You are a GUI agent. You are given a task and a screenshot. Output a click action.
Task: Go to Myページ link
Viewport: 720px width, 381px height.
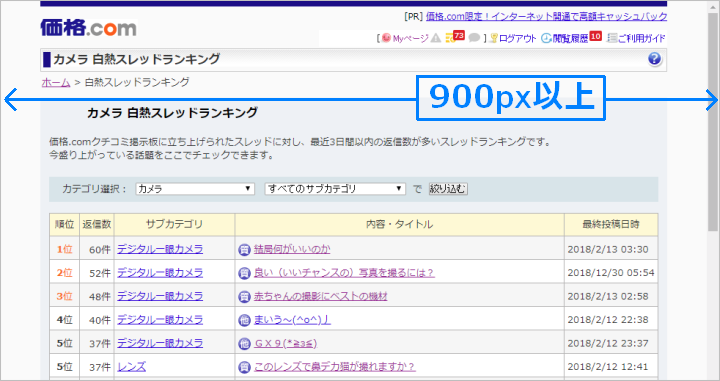[411, 39]
